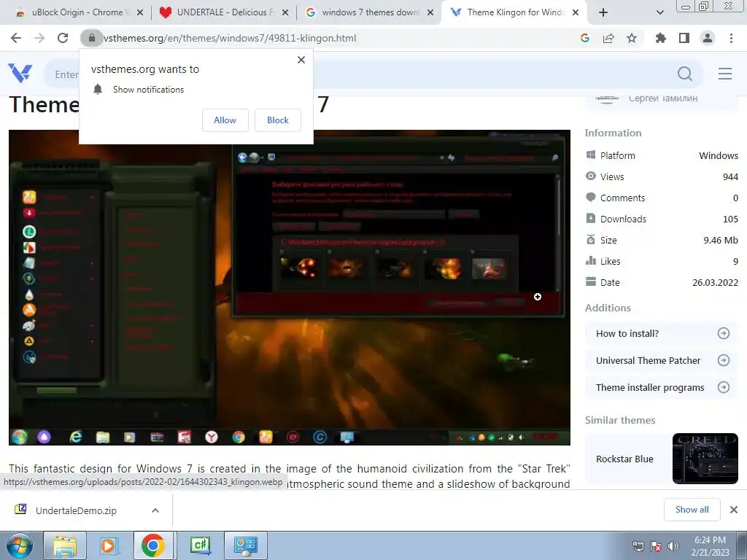Click arrow icon beside Theme installer programs
This screenshot has width=747, height=560.
click(x=723, y=388)
